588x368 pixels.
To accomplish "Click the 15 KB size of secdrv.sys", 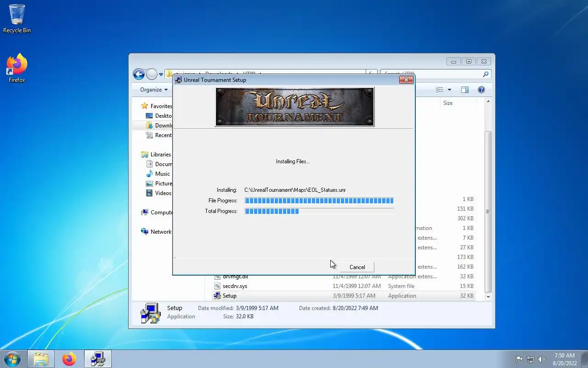I will tap(466, 286).
